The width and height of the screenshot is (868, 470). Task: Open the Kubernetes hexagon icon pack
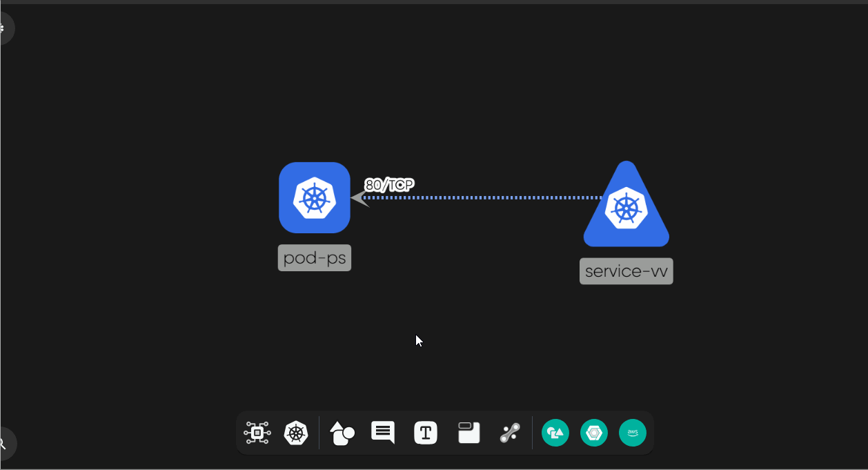(594, 433)
